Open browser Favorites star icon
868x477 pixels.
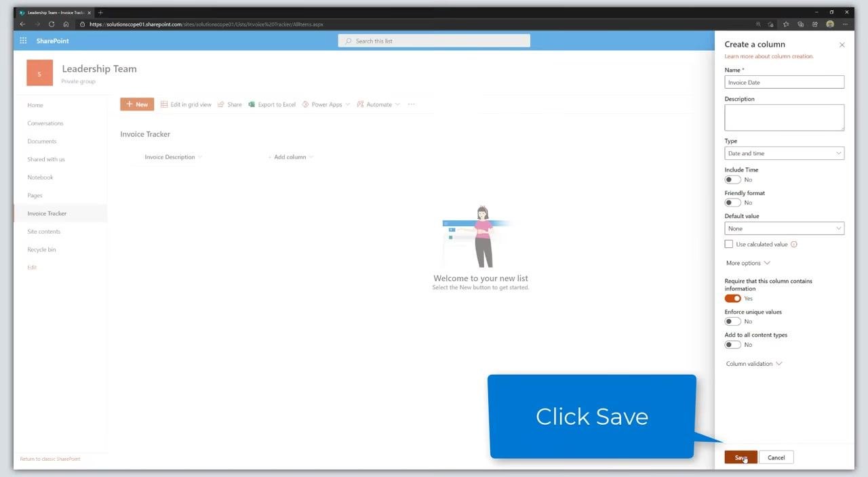pos(786,24)
